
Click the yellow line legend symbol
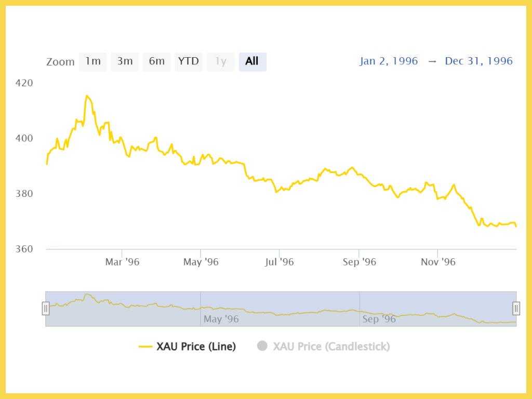click(146, 347)
